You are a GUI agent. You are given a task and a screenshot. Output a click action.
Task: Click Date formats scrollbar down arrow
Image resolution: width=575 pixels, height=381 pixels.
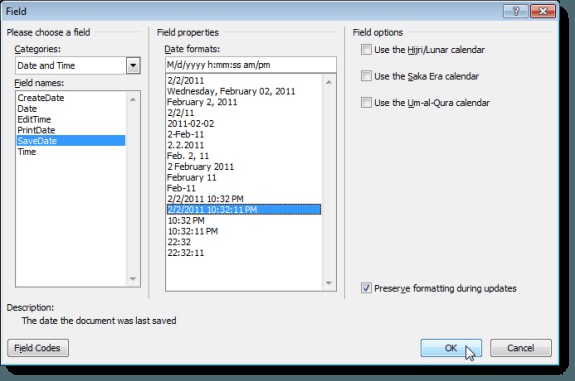click(329, 283)
